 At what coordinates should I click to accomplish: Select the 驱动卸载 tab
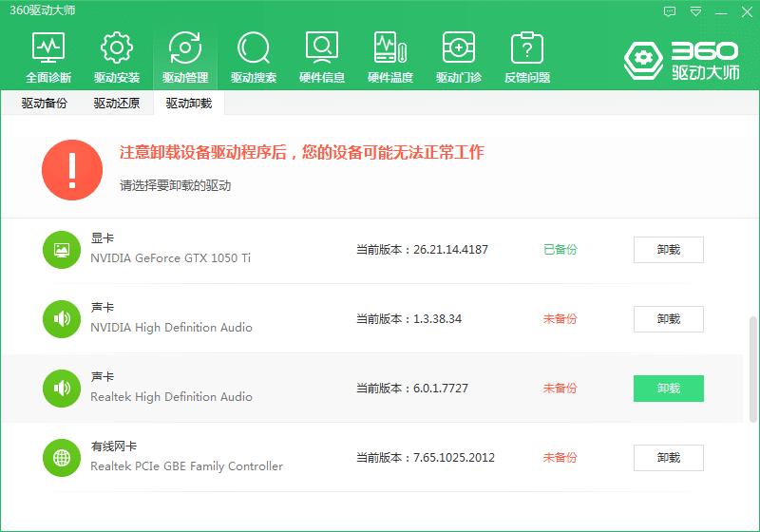[188, 104]
